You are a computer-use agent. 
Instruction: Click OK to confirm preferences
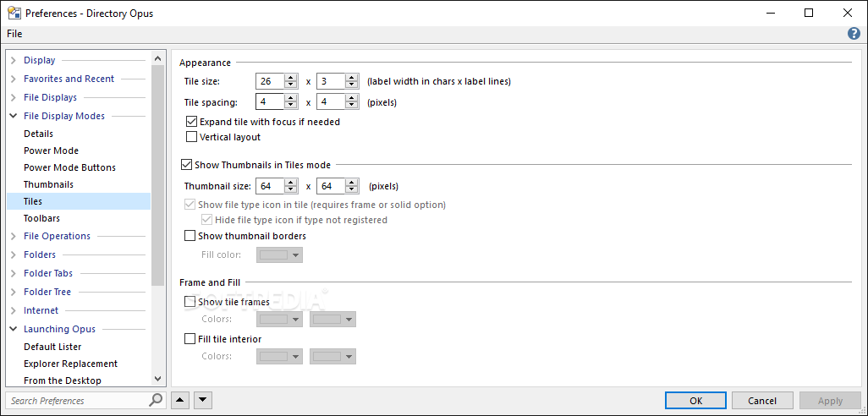[x=696, y=401]
